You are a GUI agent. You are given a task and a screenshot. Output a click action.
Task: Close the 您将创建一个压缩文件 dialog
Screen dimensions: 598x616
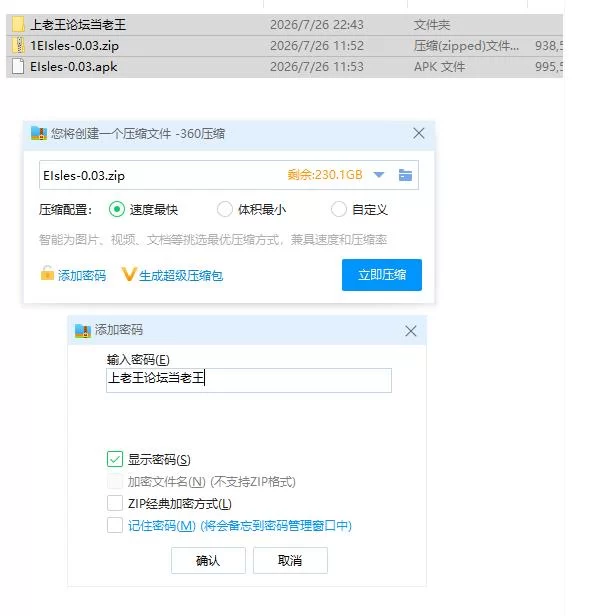pos(419,134)
